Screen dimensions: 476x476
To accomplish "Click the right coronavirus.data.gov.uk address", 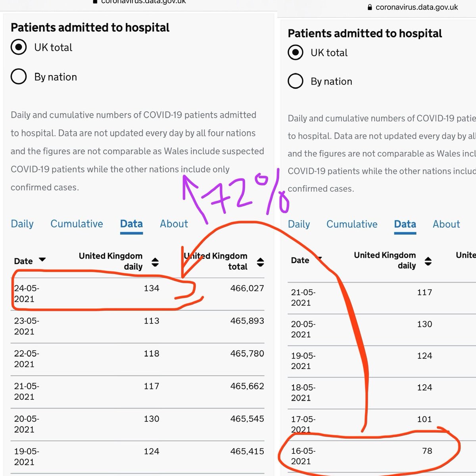I will pyautogui.click(x=416, y=7).
